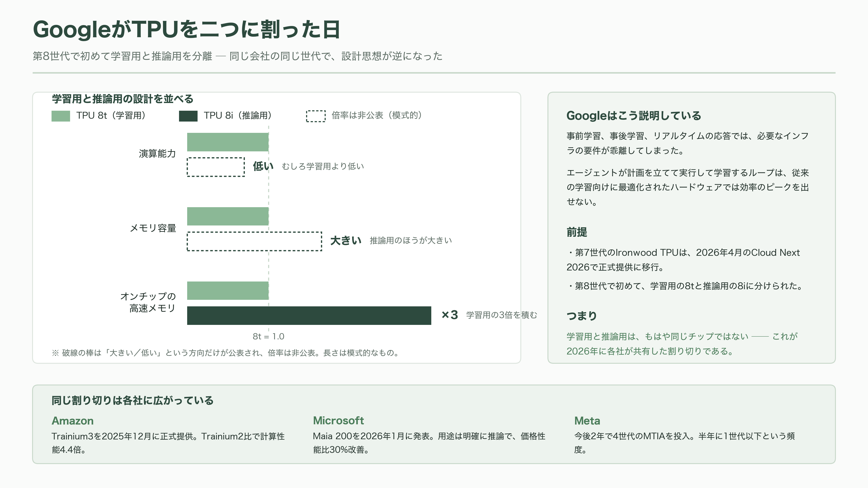Click the dashed 8i bar for 演算能力

[216, 167]
